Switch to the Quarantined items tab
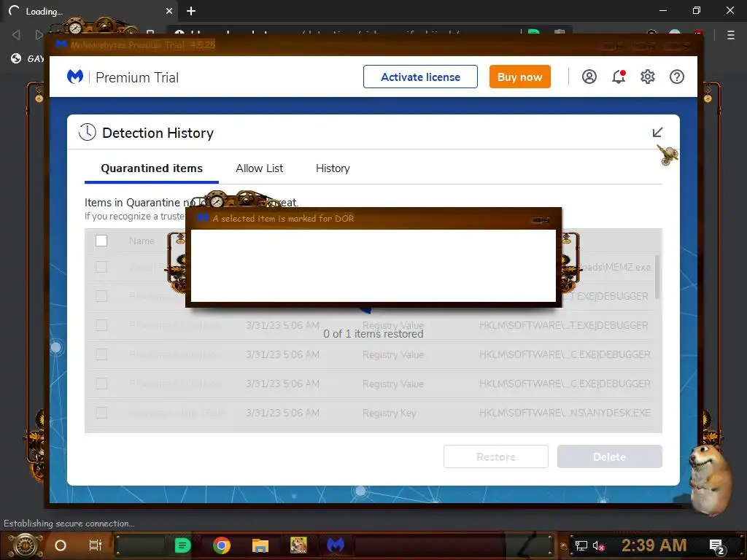This screenshot has width=747, height=560. [152, 168]
